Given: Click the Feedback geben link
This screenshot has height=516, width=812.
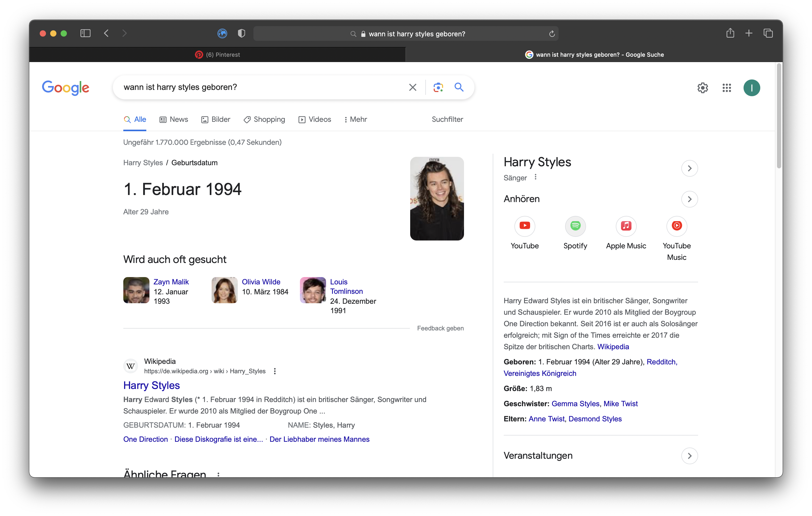Looking at the screenshot, I should click(440, 328).
